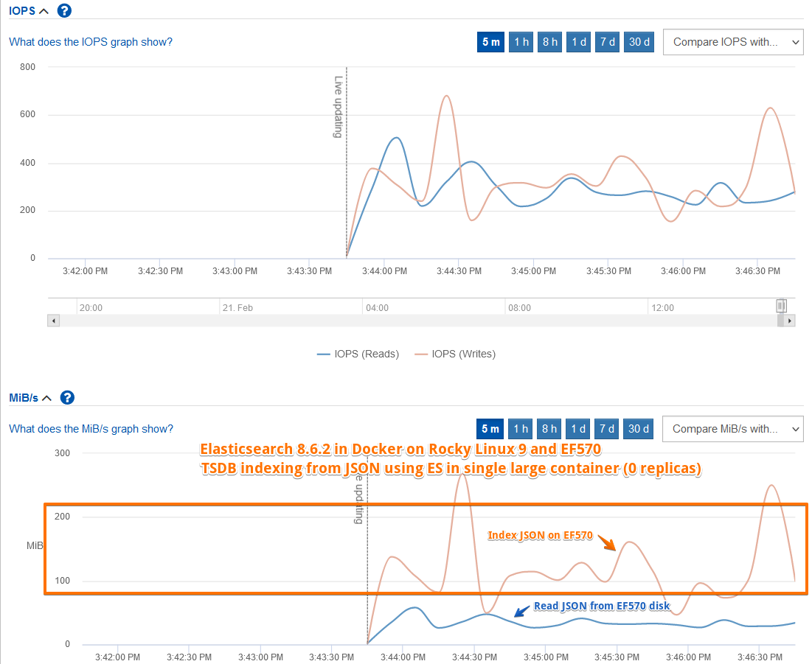Select the 1 h range for MiB/s graph
Image resolution: width=812 pixels, height=664 pixels.
tap(521, 428)
